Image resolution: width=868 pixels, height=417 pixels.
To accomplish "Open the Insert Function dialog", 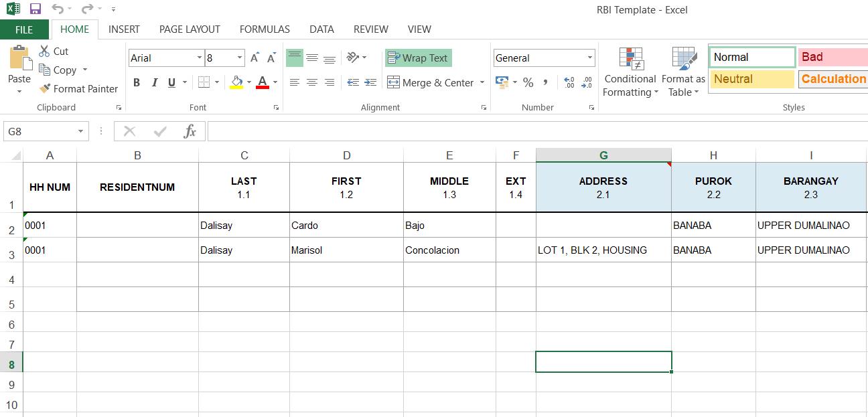I will (190, 131).
